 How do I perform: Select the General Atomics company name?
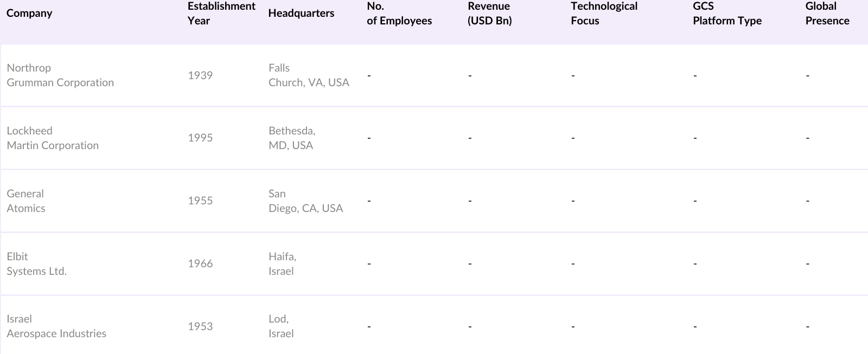(x=26, y=201)
